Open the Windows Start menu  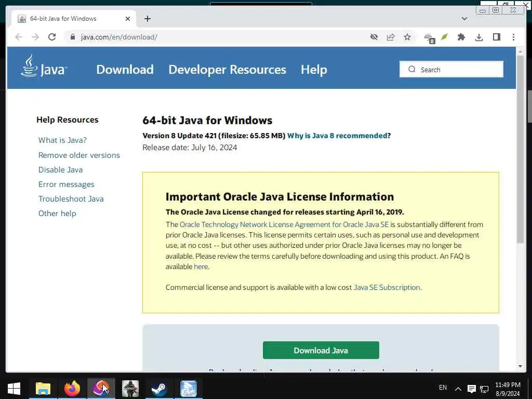14,389
